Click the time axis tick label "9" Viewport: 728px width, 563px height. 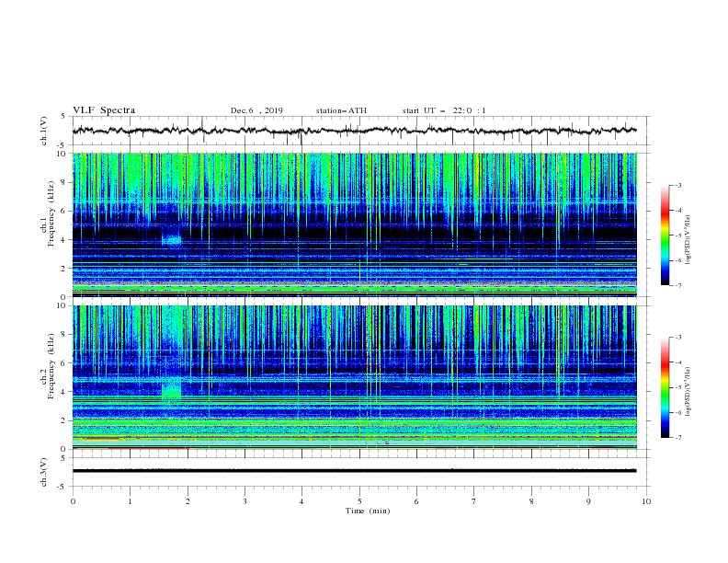click(x=588, y=501)
